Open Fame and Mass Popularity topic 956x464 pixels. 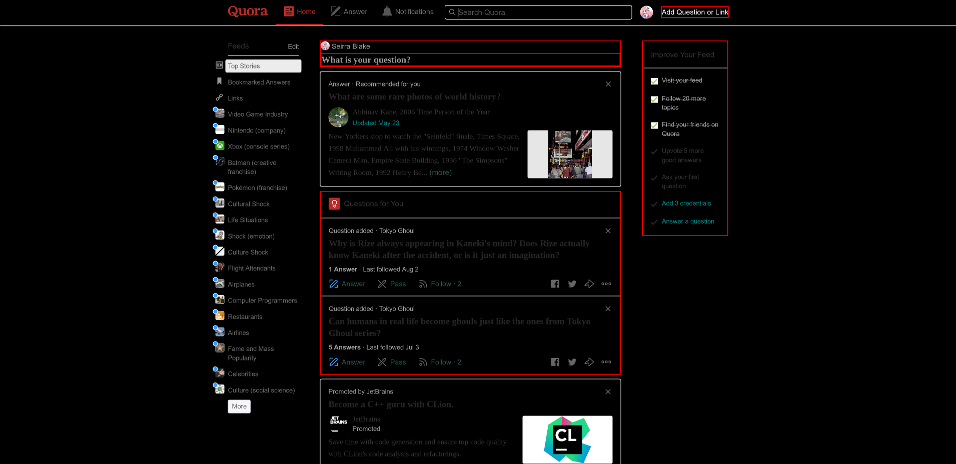(251, 353)
